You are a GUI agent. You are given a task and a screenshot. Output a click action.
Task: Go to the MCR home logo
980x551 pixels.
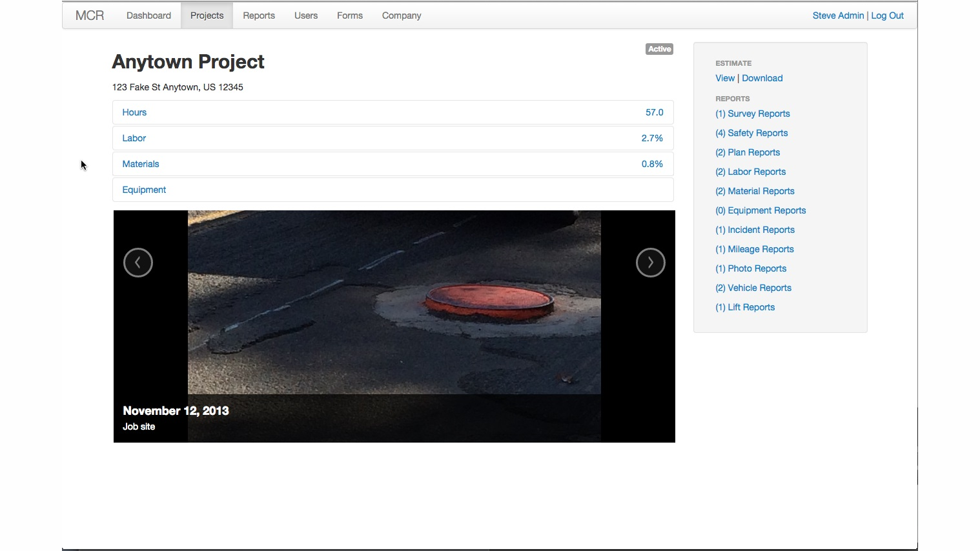pyautogui.click(x=90, y=15)
